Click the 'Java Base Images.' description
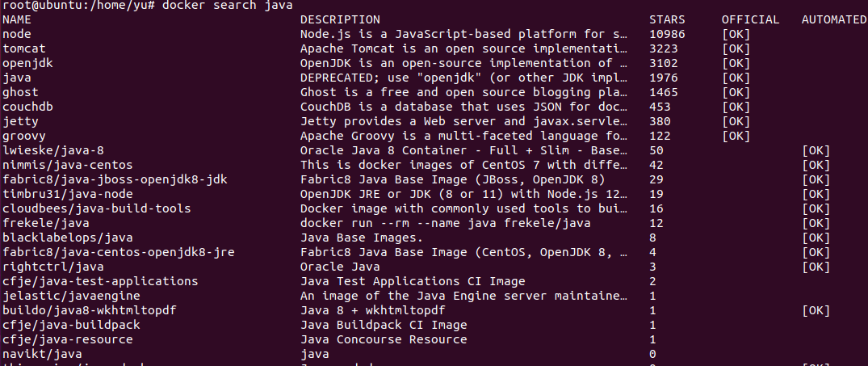 362,238
